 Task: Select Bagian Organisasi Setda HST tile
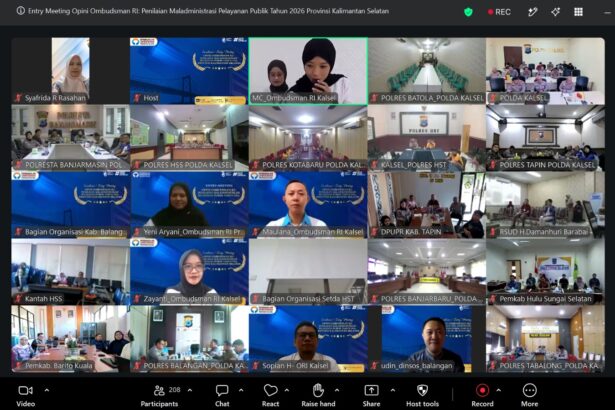click(308, 272)
